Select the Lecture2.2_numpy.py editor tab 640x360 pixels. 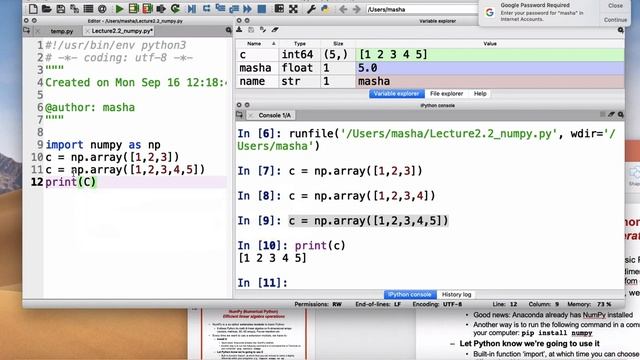tap(122, 31)
